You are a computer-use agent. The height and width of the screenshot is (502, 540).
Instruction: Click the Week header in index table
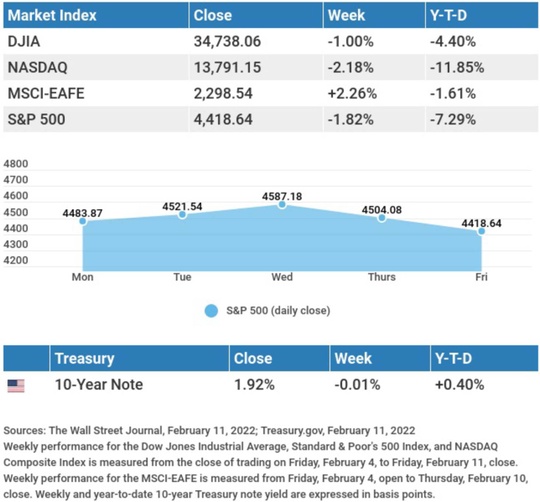pyautogui.click(x=346, y=15)
